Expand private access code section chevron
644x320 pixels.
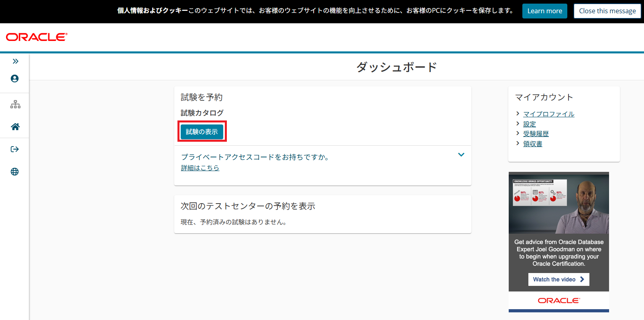pos(461,155)
